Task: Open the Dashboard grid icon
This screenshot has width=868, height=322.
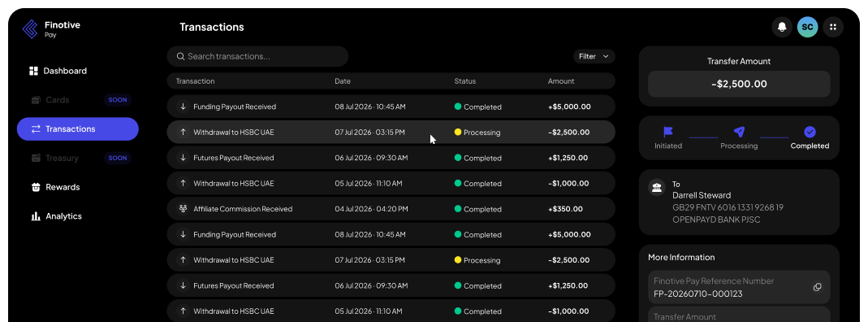Action: tap(33, 71)
